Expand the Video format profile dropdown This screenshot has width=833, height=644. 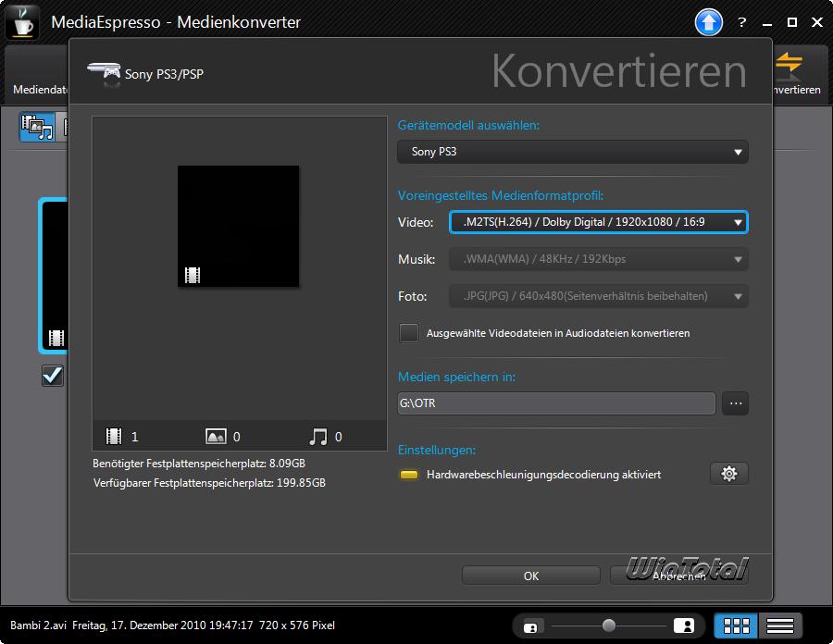pyautogui.click(x=598, y=222)
